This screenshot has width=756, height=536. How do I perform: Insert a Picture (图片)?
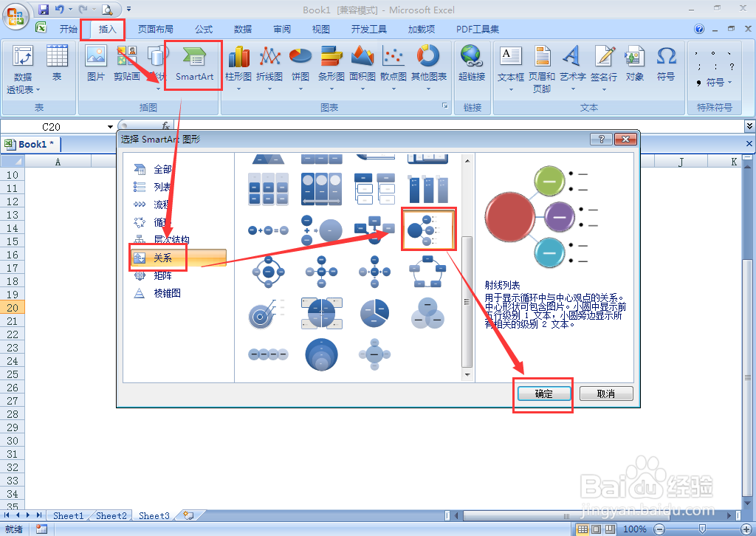pyautogui.click(x=95, y=63)
